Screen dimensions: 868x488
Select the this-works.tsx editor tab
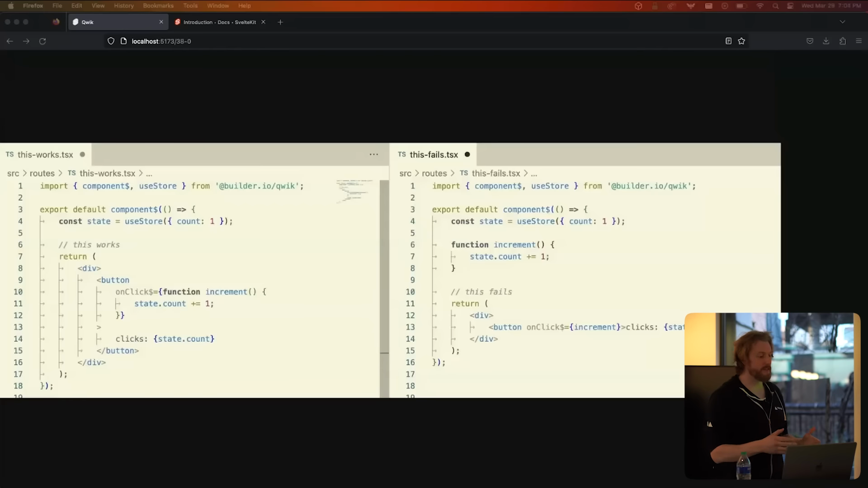pyautogui.click(x=45, y=155)
